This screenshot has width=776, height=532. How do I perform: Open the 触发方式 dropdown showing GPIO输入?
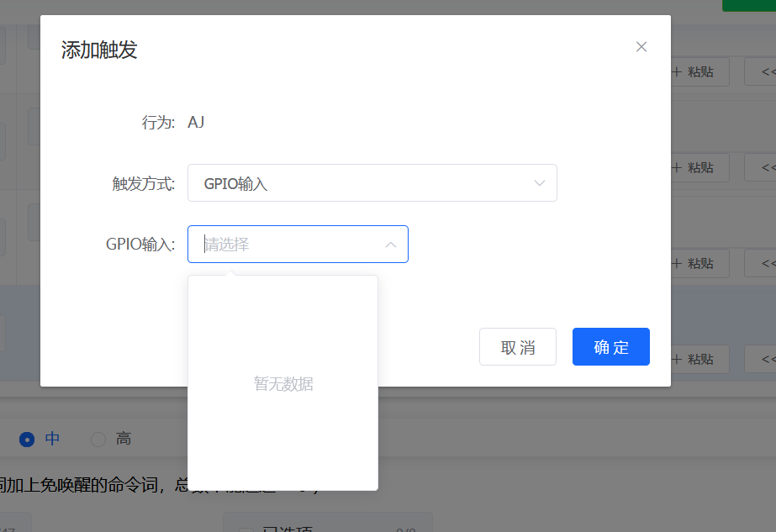click(x=372, y=182)
